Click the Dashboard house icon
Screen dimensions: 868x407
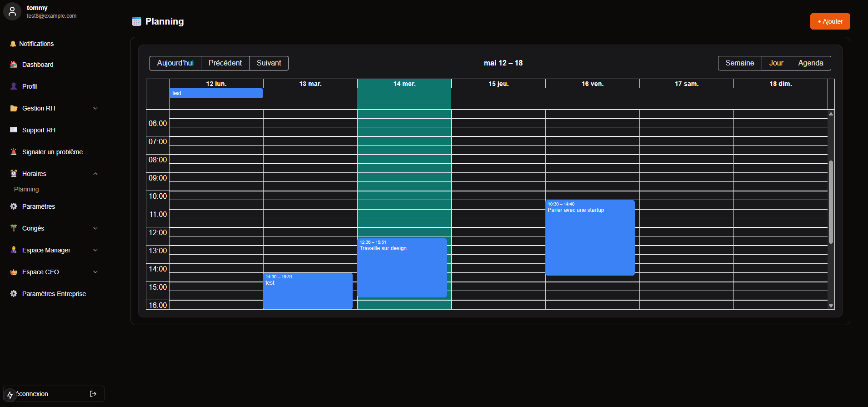pyautogui.click(x=14, y=65)
